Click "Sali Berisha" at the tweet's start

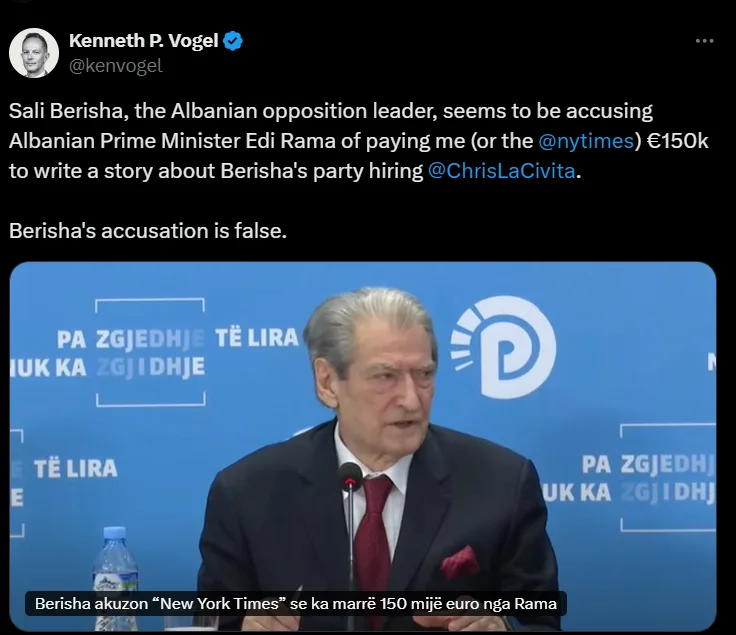(67, 111)
